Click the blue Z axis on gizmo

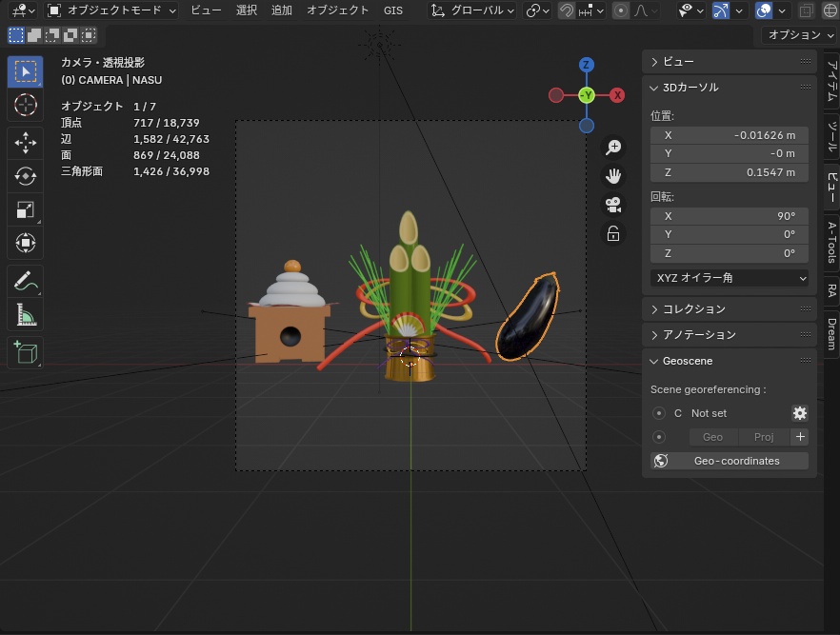tap(586, 65)
